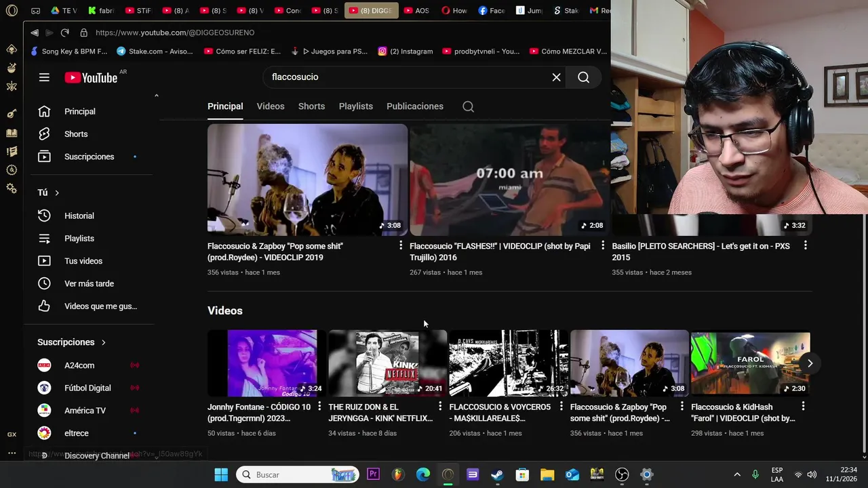Switch to the AOS browser tab

416,11
